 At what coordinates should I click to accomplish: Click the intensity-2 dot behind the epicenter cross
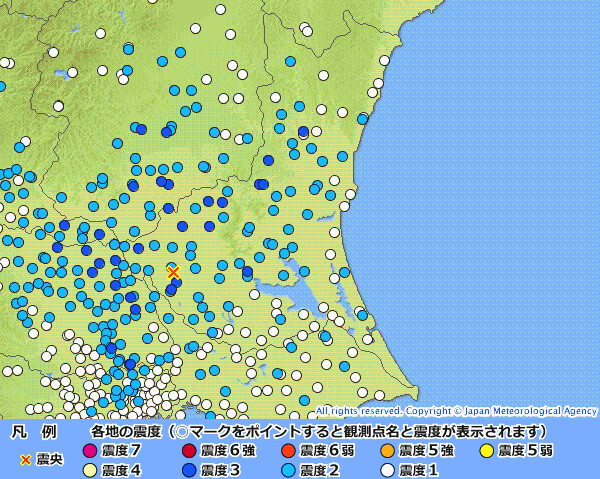(173, 269)
